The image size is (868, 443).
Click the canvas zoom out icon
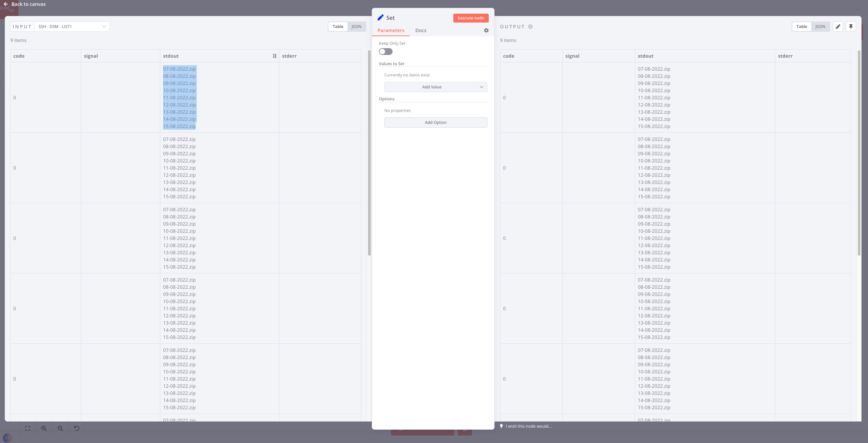60,428
